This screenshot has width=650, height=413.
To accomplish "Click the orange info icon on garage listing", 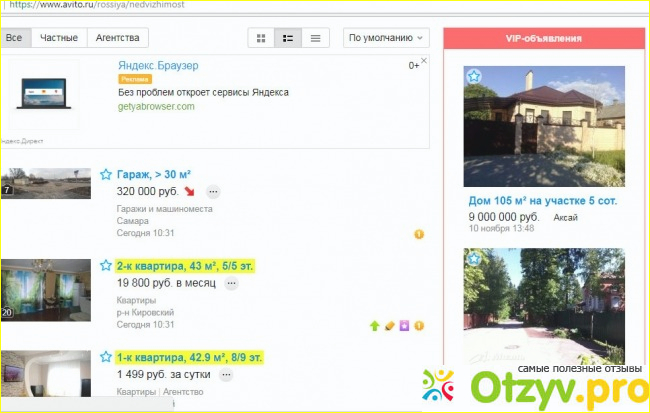I will pyautogui.click(x=419, y=234).
